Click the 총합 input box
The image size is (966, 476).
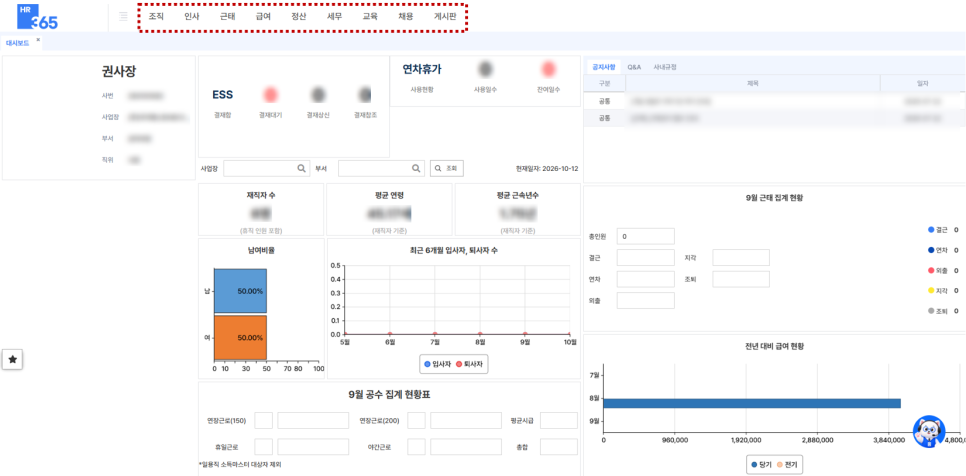[x=559, y=447]
